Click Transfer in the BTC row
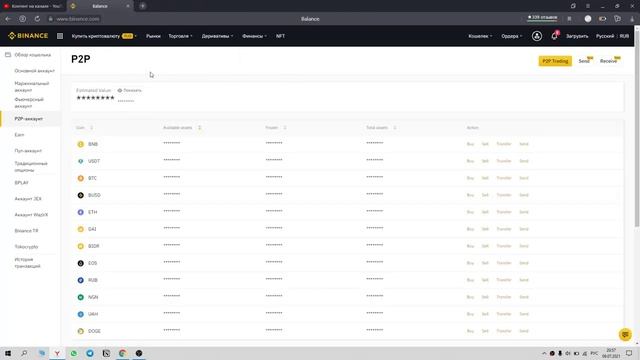This screenshot has width=640, height=360. coord(504,178)
